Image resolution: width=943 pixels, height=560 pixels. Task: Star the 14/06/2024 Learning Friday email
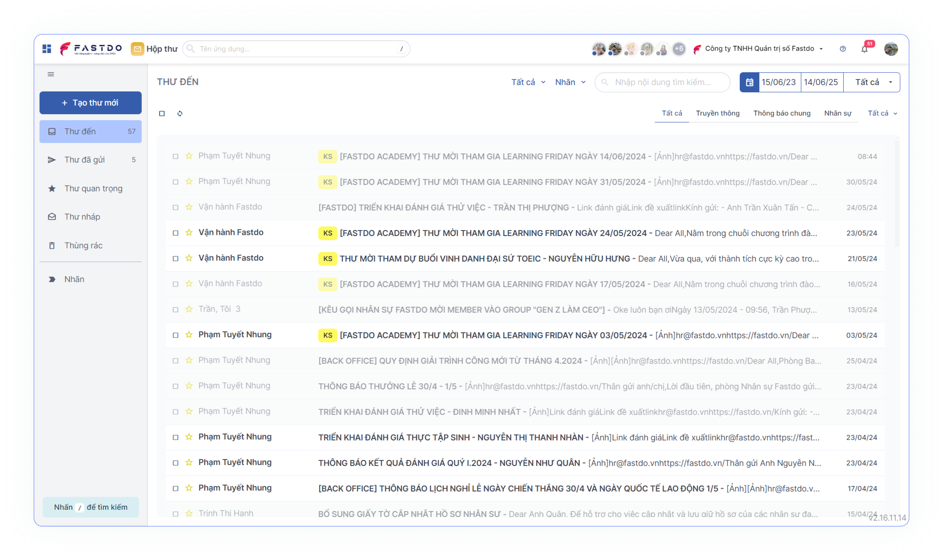(x=189, y=156)
